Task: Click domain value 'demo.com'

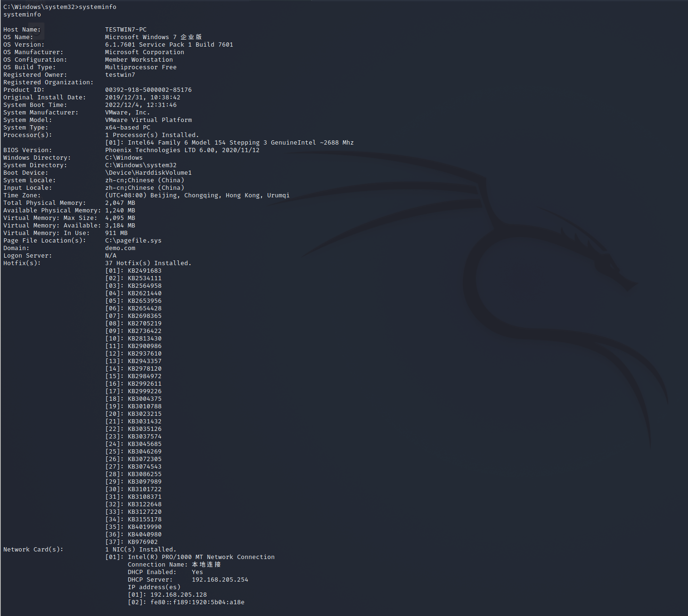Action: [120, 248]
